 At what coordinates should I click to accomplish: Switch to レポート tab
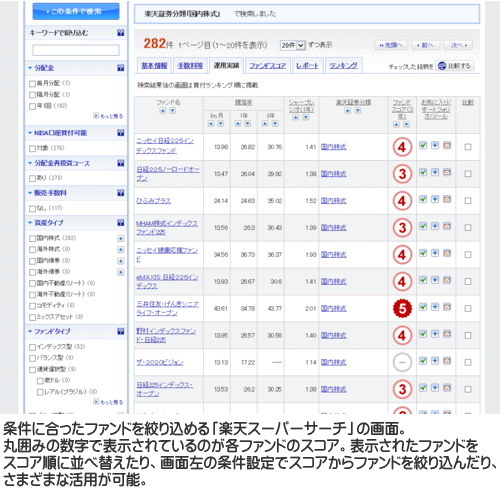click(307, 65)
